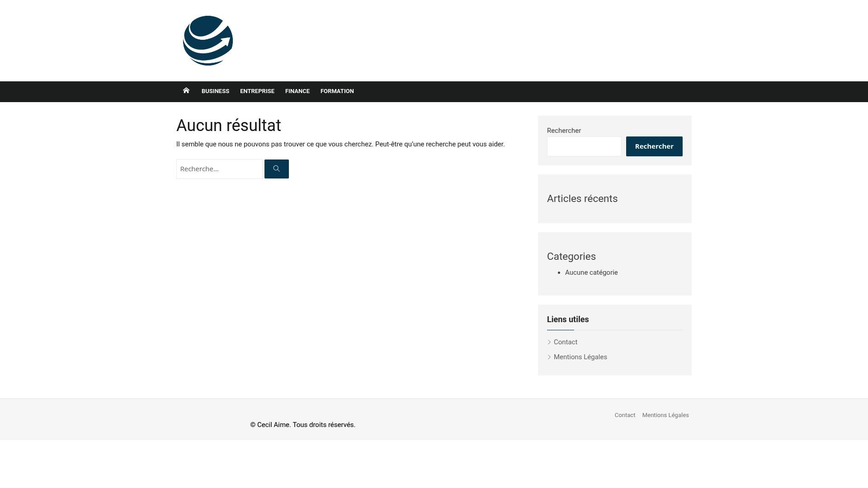
Task: Select the FORMATION menu item
Action: pos(337,91)
